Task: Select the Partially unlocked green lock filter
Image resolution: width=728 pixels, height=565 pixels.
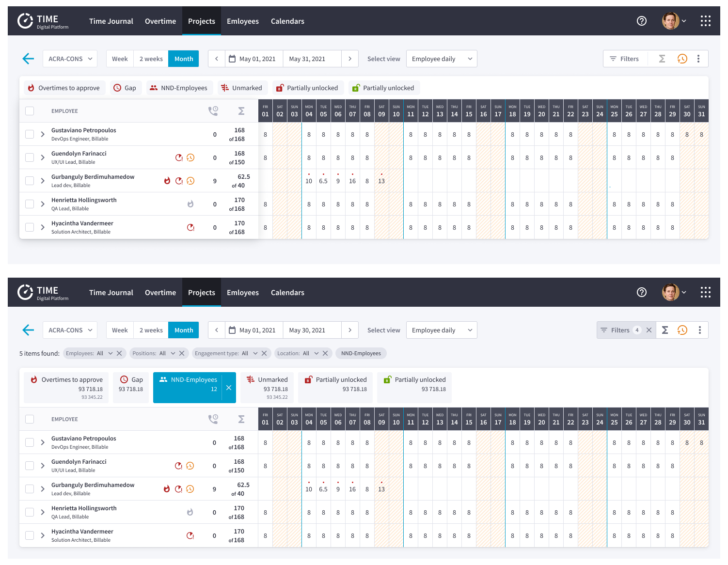Action: coord(384,88)
